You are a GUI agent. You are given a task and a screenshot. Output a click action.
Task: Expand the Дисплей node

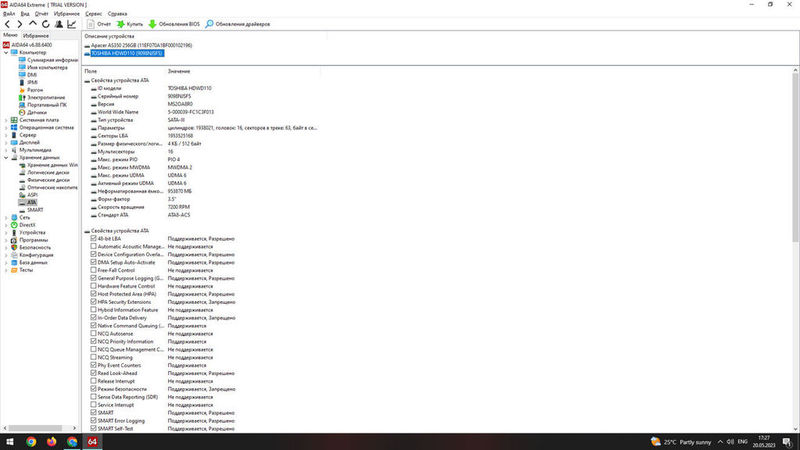pyautogui.click(x=6, y=142)
